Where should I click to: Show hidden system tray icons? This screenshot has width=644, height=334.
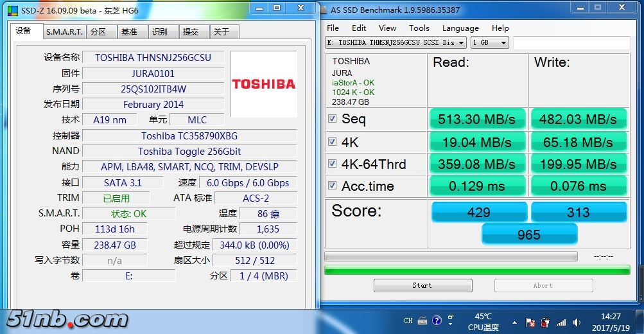(x=514, y=321)
